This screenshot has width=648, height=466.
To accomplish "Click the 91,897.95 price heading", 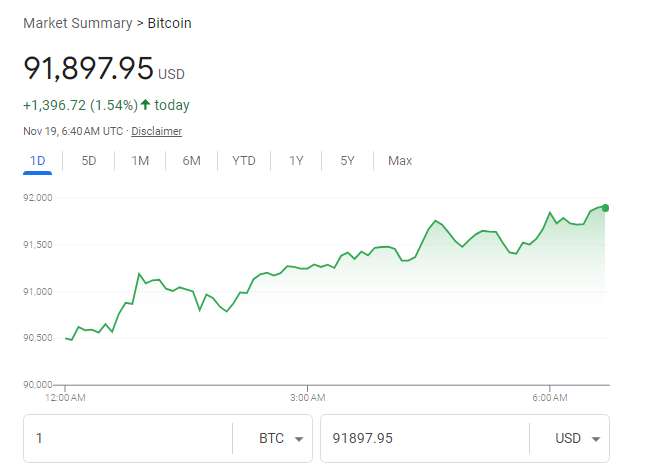I will 88,69.
